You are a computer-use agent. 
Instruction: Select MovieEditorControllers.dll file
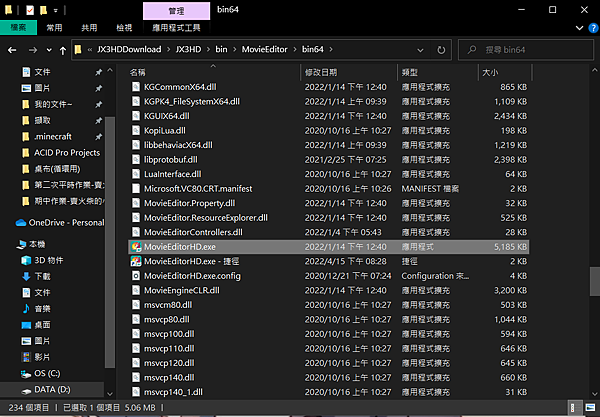(x=193, y=232)
